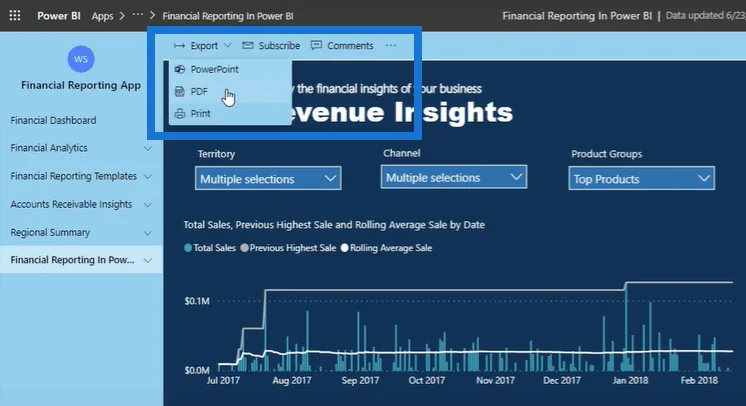
Task: Click the Comments speech bubble icon
Action: [x=316, y=45]
